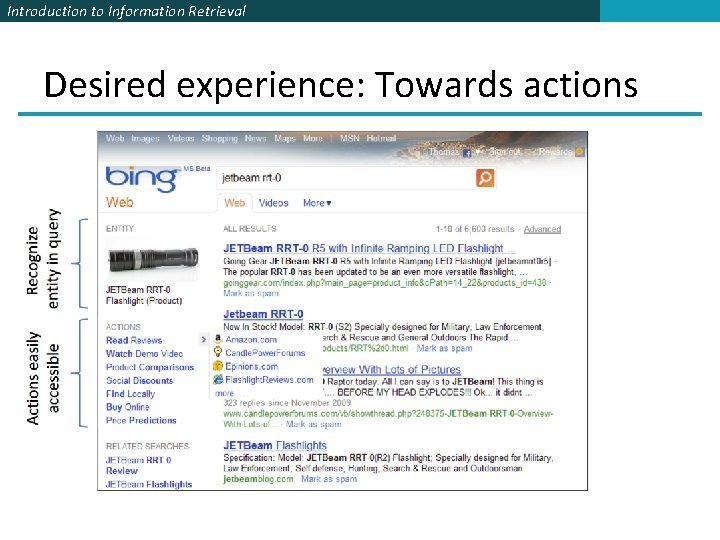Click the Rewards medal icon
Screen dimensions: 720x540
579,151
